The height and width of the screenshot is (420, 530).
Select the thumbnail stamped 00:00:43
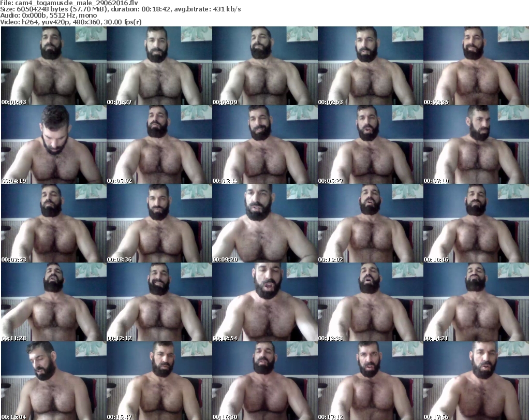pos(54,66)
